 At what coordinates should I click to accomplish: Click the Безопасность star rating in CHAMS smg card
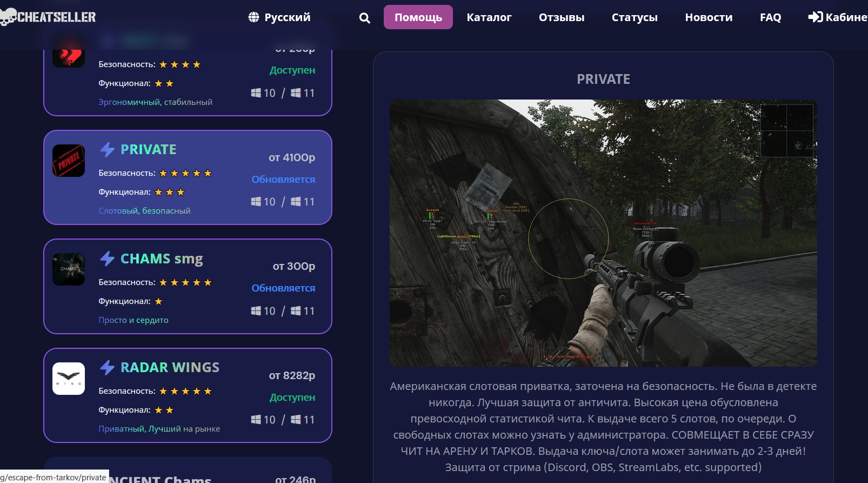185,282
